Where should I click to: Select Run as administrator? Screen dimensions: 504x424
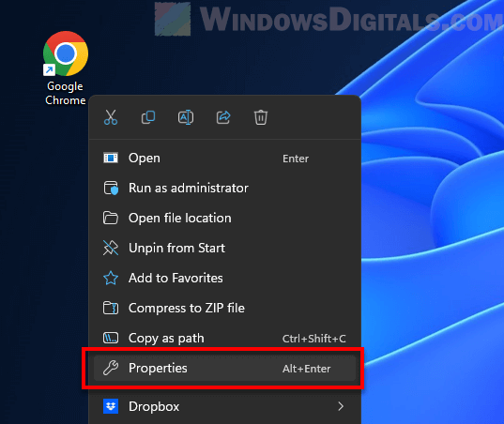click(x=224, y=188)
